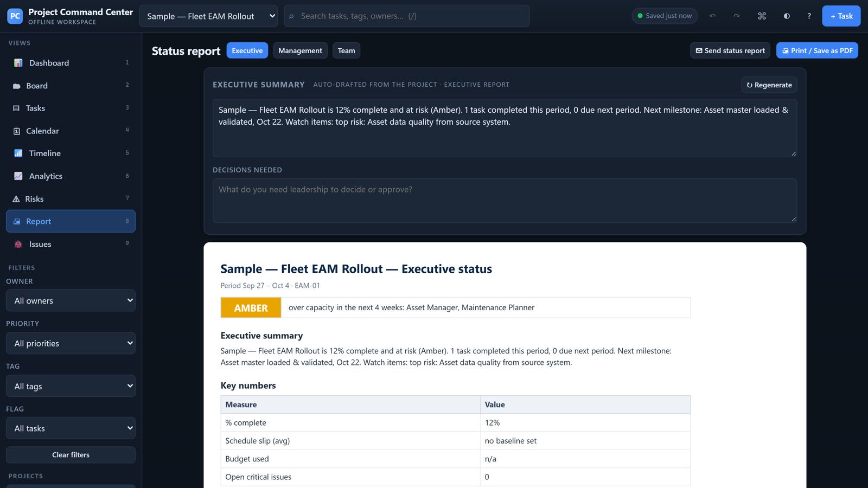Image resolution: width=868 pixels, height=488 pixels.
Task: Open the Calendar icon in sidebar
Action: [16, 131]
